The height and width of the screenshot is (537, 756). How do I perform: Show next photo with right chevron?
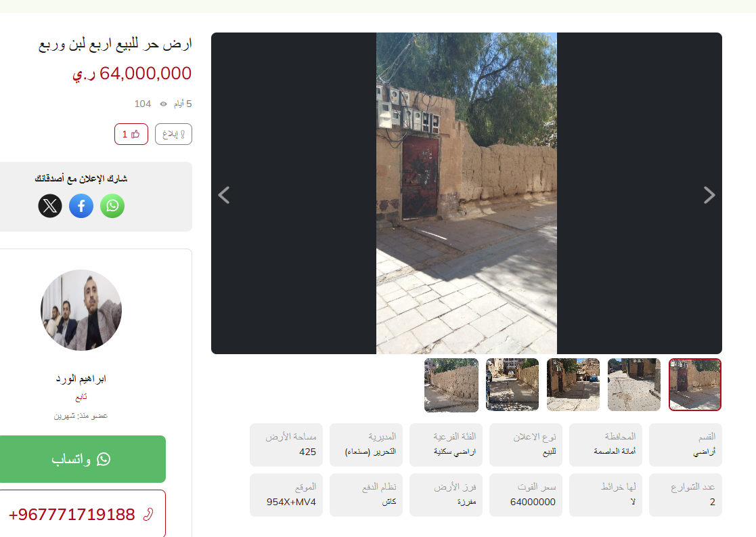709,195
